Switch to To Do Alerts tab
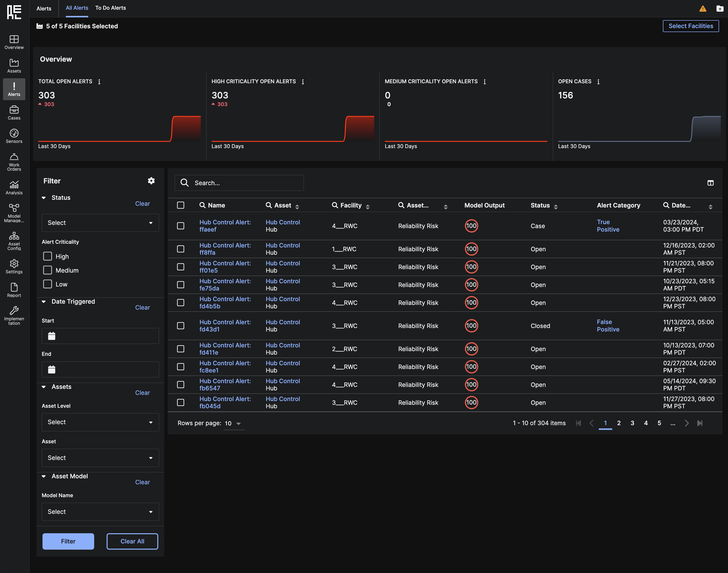728x573 pixels. pyautogui.click(x=110, y=8)
